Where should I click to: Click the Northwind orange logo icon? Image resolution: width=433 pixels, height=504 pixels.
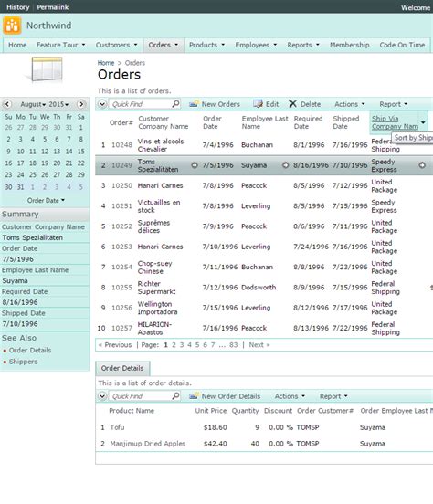[12, 26]
